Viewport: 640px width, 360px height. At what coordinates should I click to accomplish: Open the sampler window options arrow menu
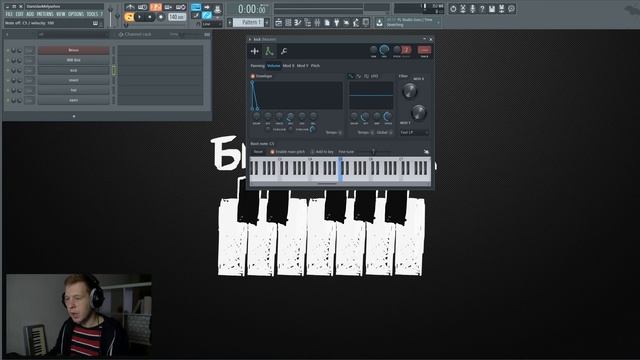coord(250,40)
